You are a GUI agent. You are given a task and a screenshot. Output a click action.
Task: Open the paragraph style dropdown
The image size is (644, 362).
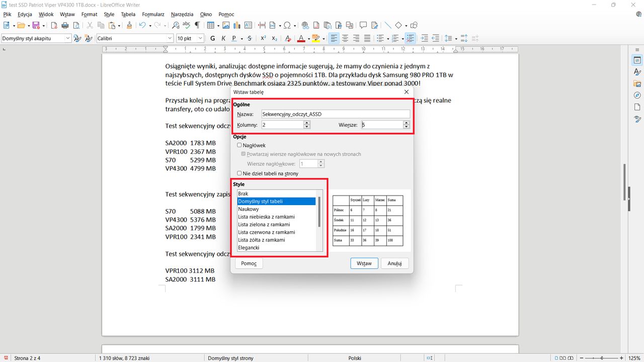click(x=69, y=38)
